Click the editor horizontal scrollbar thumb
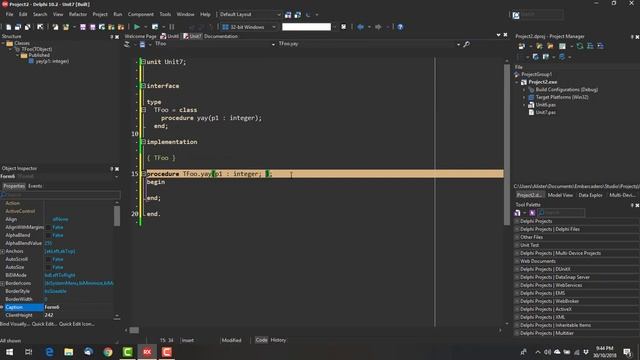This screenshot has height=360, width=640. 134,330
